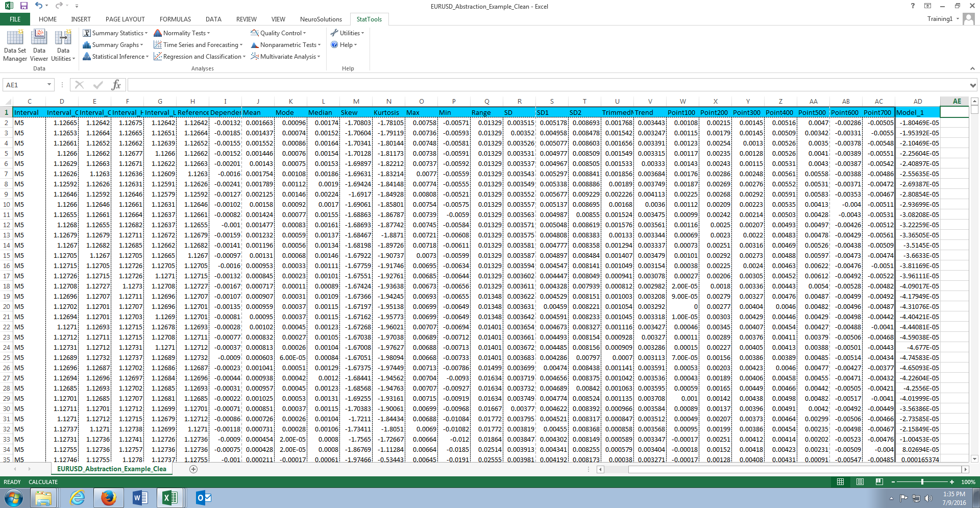Switch to the INSERT tab
This screenshot has width=980, height=508.
pyautogui.click(x=81, y=19)
